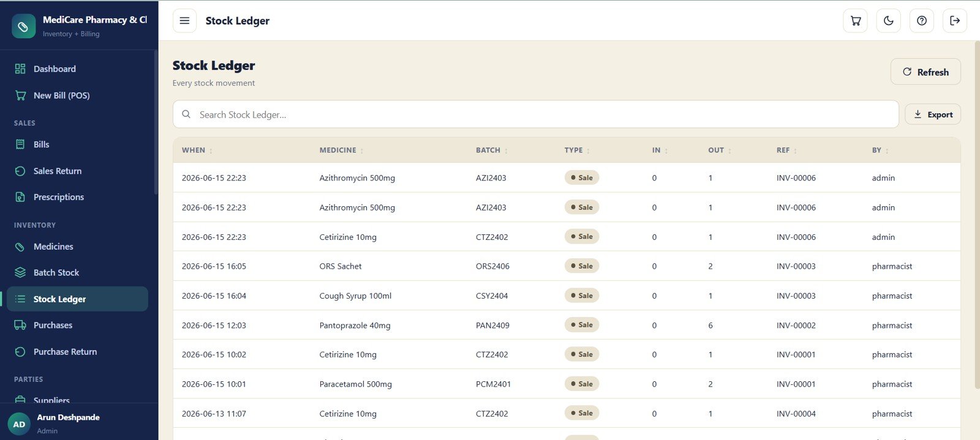Open the cart icon in header

[x=856, y=21]
